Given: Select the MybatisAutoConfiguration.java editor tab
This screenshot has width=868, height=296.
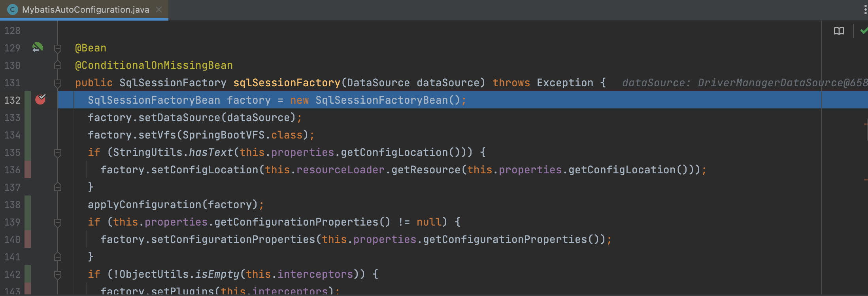Looking at the screenshot, I should click(x=85, y=9).
